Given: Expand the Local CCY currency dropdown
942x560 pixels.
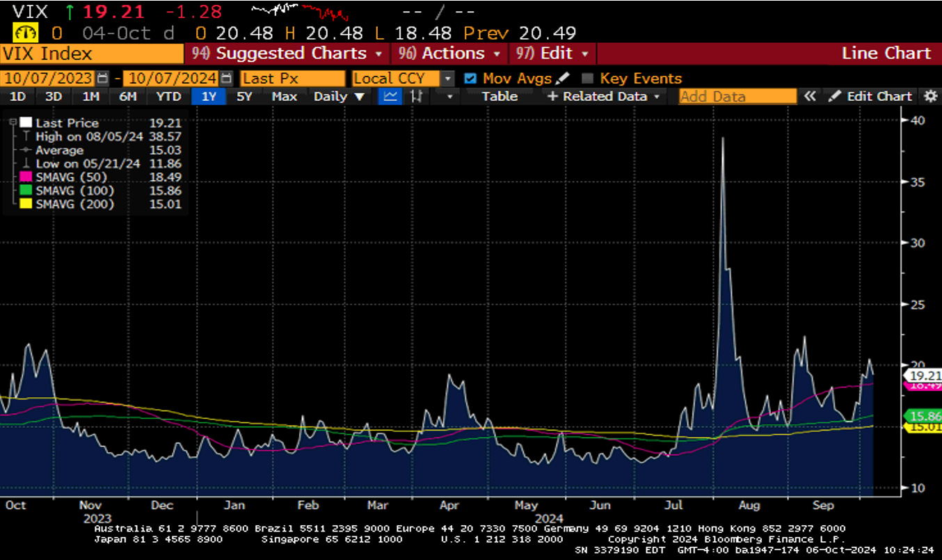Looking at the screenshot, I should (x=447, y=79).
